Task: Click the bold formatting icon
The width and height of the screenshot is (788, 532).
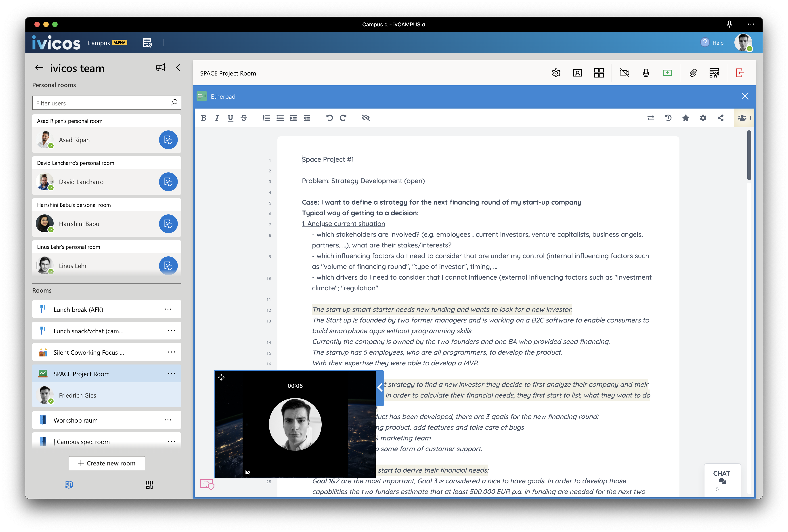Action: point(203,118)
